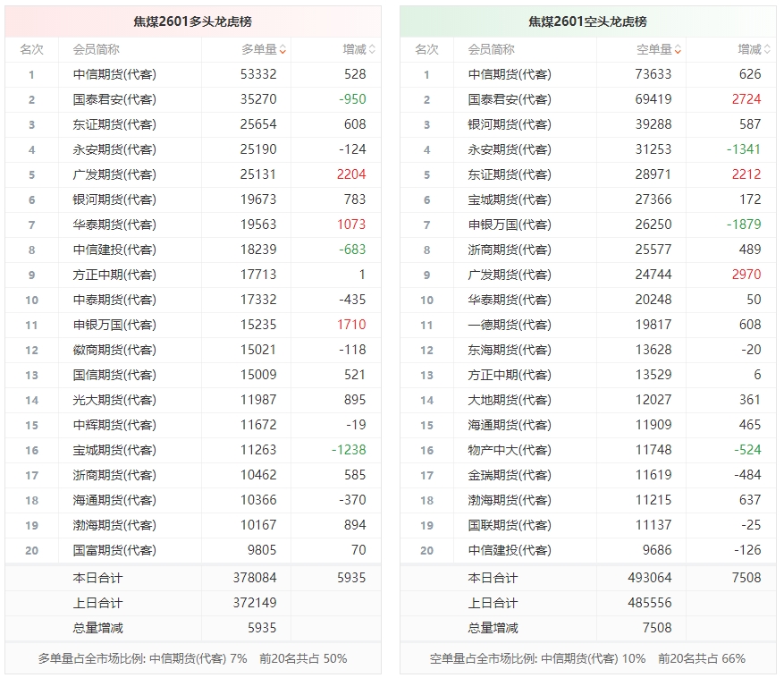Select 物产中大(代客) row name
Viewport: 784px width, 678px height.
click(x=510, y=450)
